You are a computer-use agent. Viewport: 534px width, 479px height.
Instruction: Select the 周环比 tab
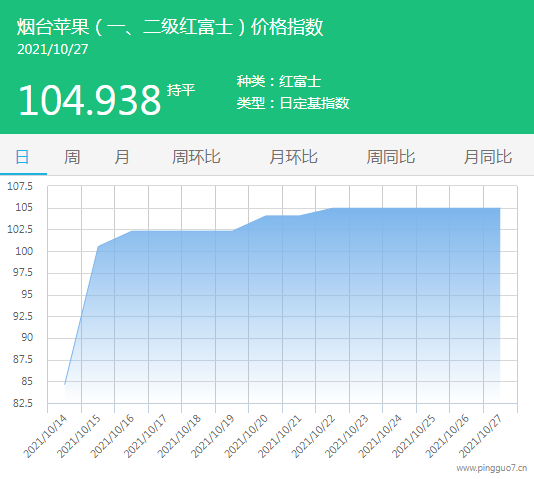click(x=196, y=157)
